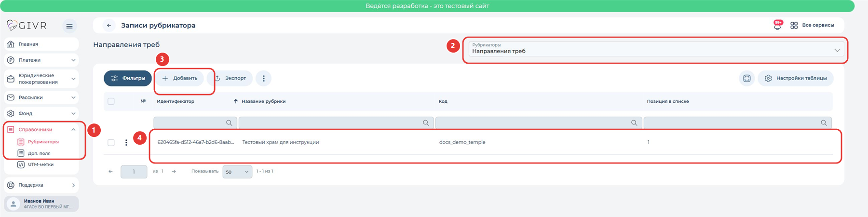Open 'Главная' in the sidebar
Screen dimensions: 868x217
[x=41, y=44]
